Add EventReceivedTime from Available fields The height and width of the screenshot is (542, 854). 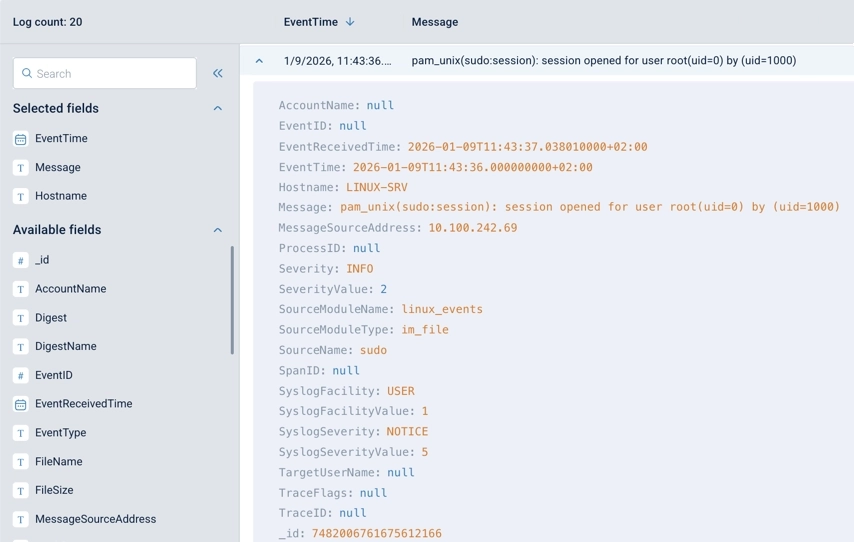click(x=84, y=404)
